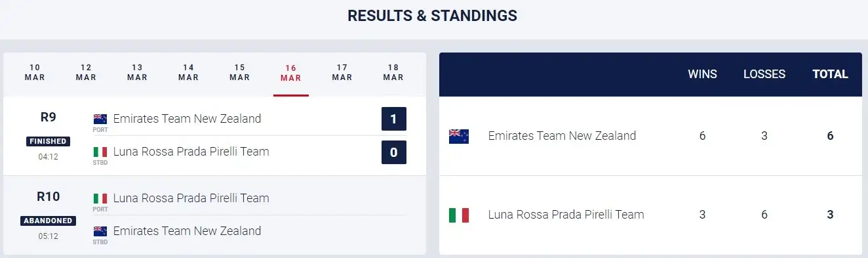Click Luna Rossa Prada Pirelli in R10
Viewport: 868px width, 258px height.
coord(191,198)
